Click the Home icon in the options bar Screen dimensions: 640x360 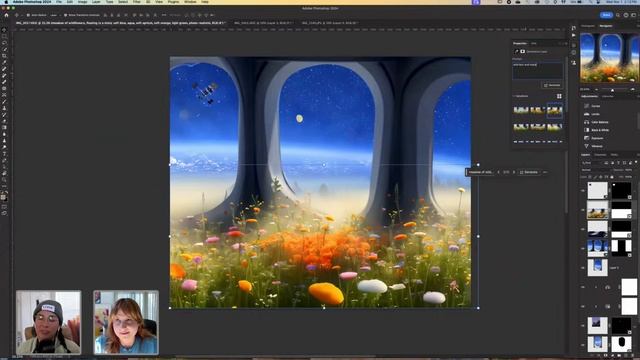click(x=6, y=15)
